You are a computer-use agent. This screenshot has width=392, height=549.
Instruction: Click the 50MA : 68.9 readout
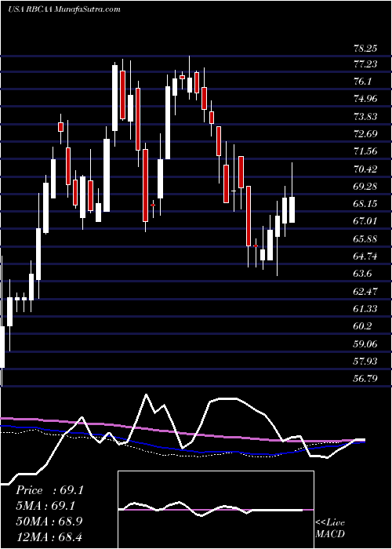coord(49,522)
